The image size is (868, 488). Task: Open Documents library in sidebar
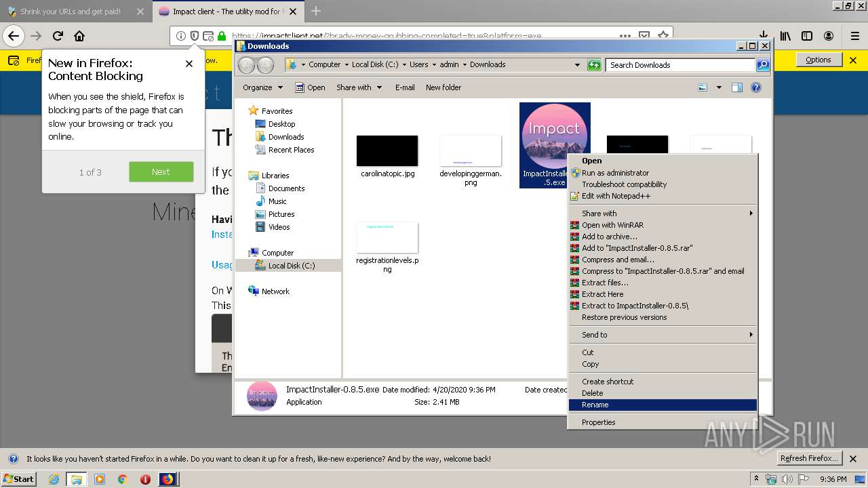(x=286, y=188)
